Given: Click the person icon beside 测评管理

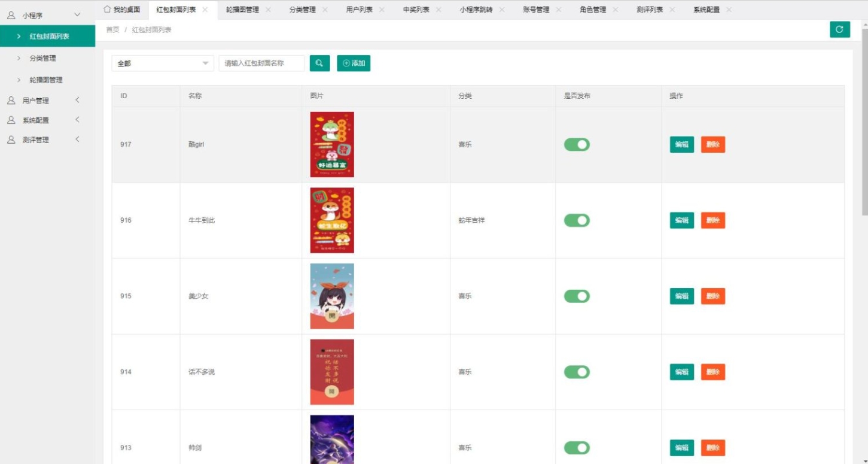Looking at the screenshot, I should (11, 139).
